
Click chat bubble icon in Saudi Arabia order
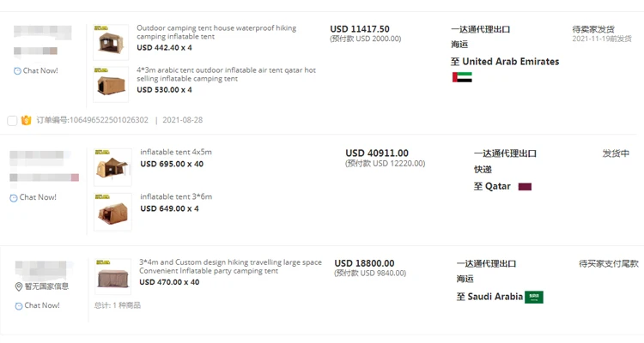(x=18, y=306)
